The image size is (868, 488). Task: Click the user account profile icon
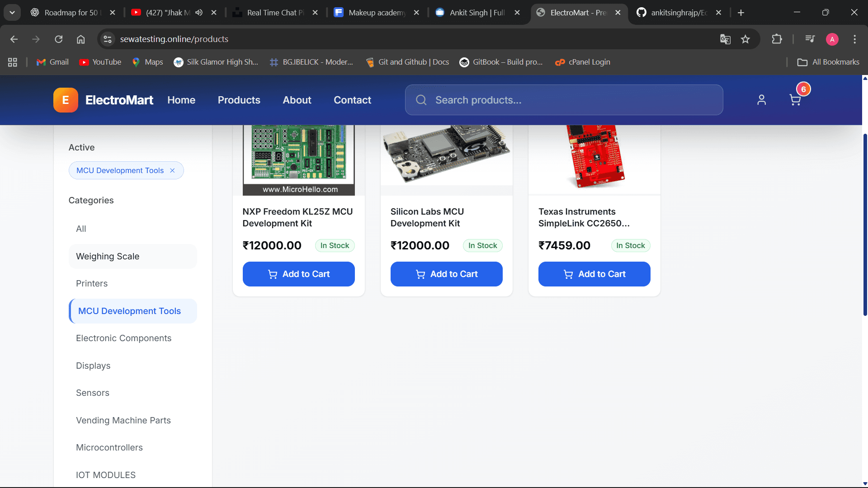761,100
